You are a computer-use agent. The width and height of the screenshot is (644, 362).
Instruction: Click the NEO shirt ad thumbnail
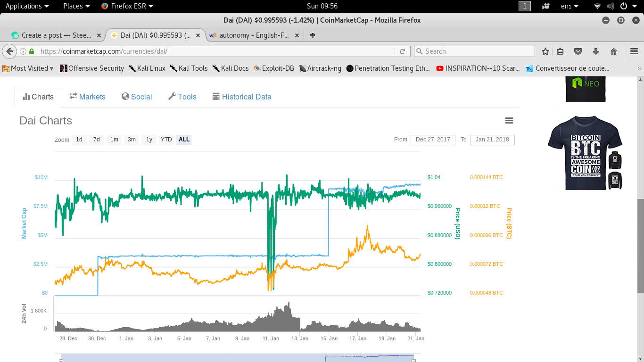click(586, 89)
